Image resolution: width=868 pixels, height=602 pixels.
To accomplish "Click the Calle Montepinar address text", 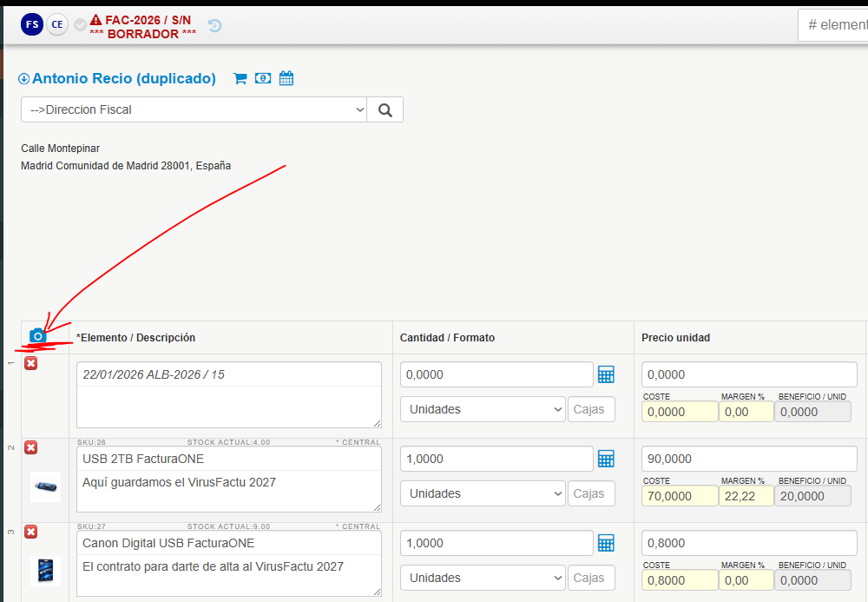I will click(x=61, y=148).
